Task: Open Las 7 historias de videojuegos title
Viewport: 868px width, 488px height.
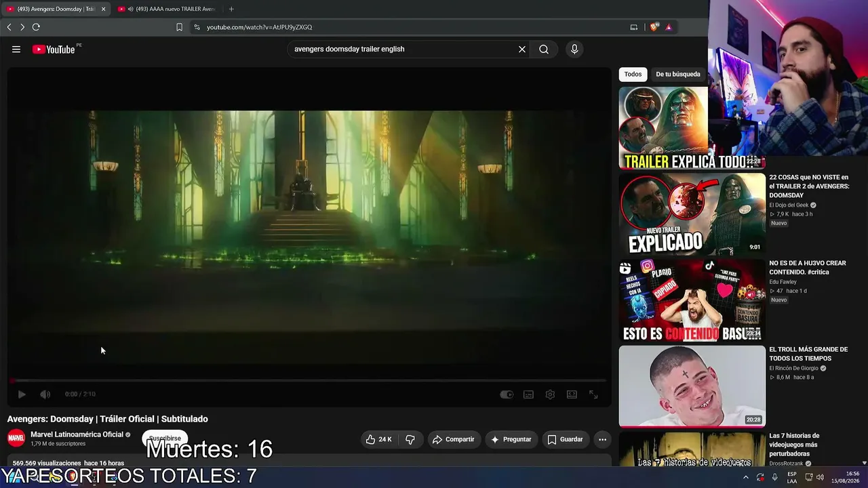Action: (x=794, y=445)
